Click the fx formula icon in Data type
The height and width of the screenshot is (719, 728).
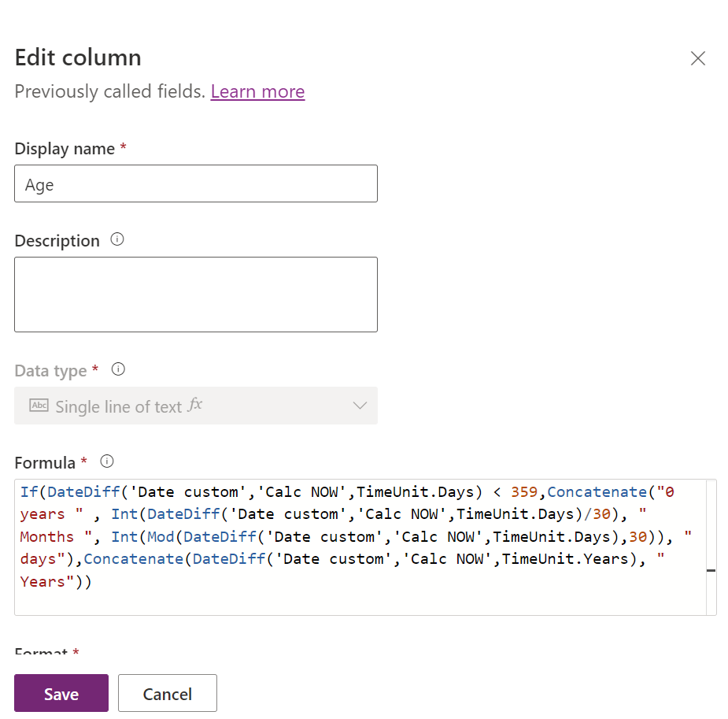(195, 405)
